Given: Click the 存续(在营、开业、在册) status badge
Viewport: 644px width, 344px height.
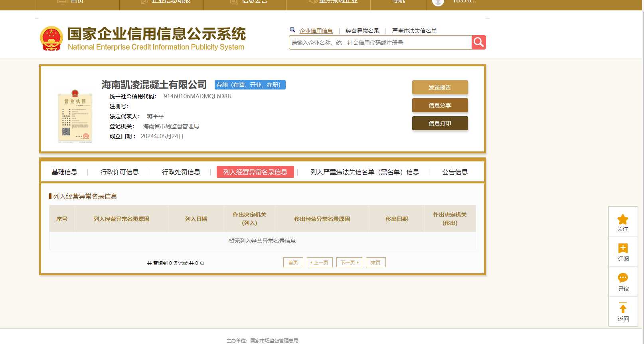Looking at the screenshot, I should [x=250, y=85].
